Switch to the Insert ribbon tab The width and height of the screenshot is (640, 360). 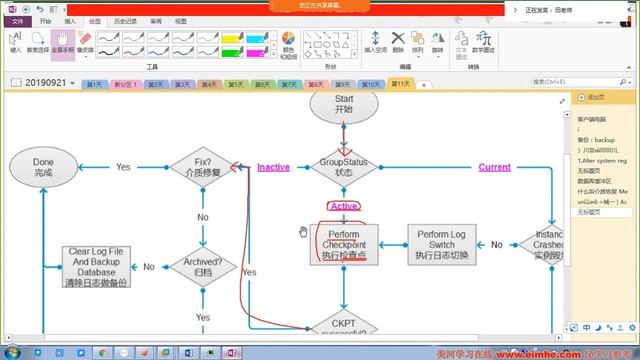coord(70,21)
